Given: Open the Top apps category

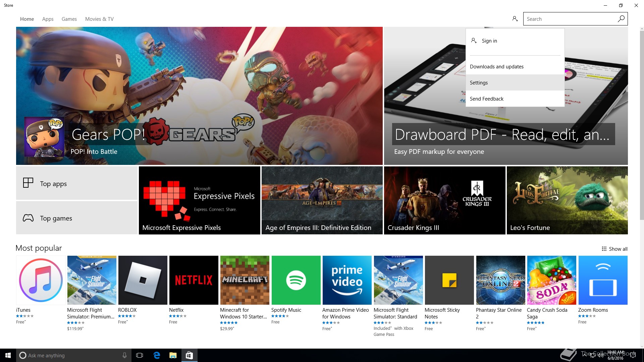Looking at the screenshot, I should (x=77, y=183).
